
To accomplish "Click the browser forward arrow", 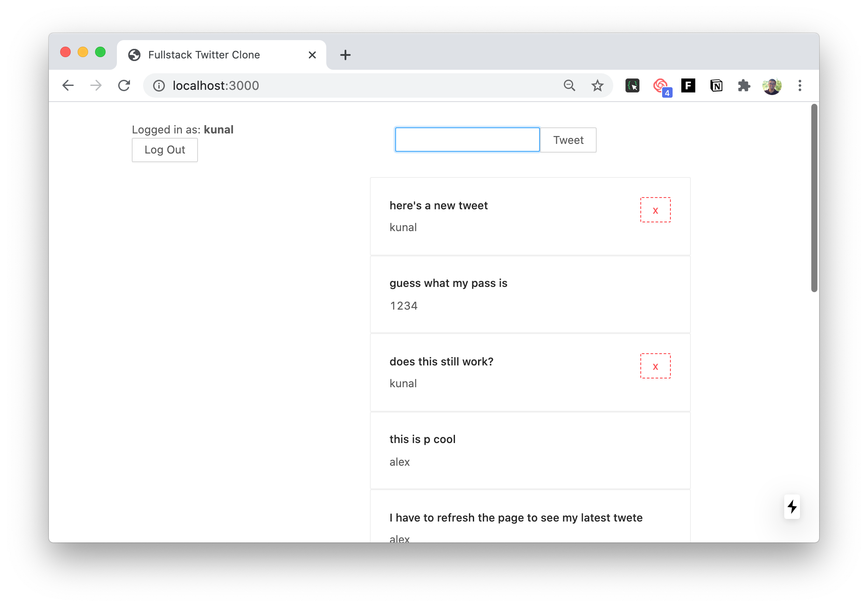I will click(x=96, y=85).
